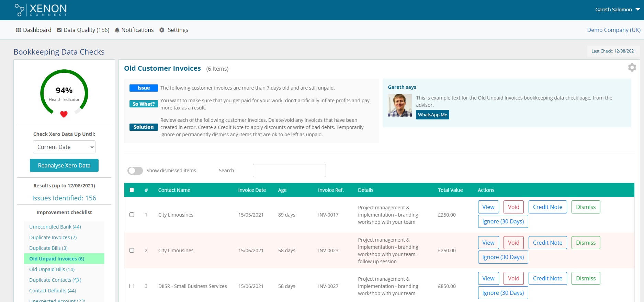Open the Demo Company (UK) selector
644x302 pixels.
point(613,30)
